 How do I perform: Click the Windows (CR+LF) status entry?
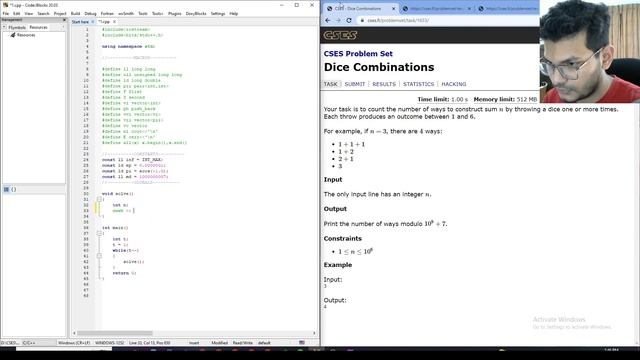click(74, 343)
